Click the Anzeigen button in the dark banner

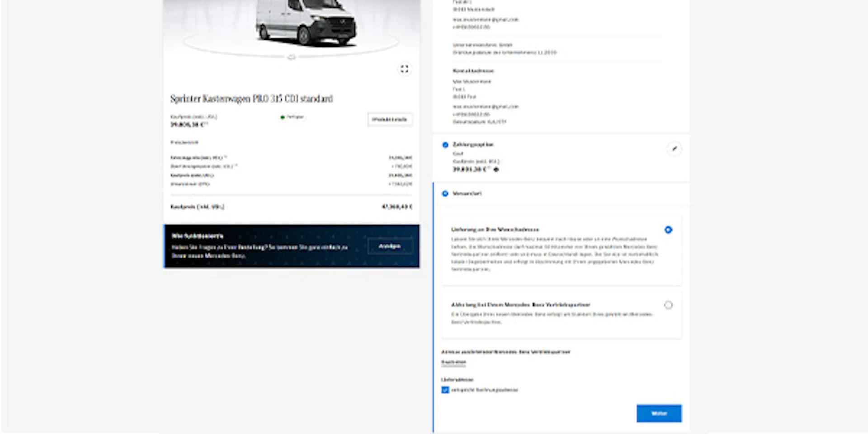(x=390, y=246)
